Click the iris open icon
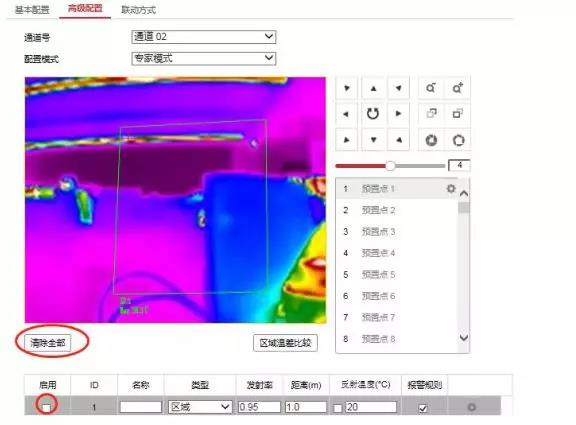The height and width of the screenshot is (425, 576). click(458, 140)
